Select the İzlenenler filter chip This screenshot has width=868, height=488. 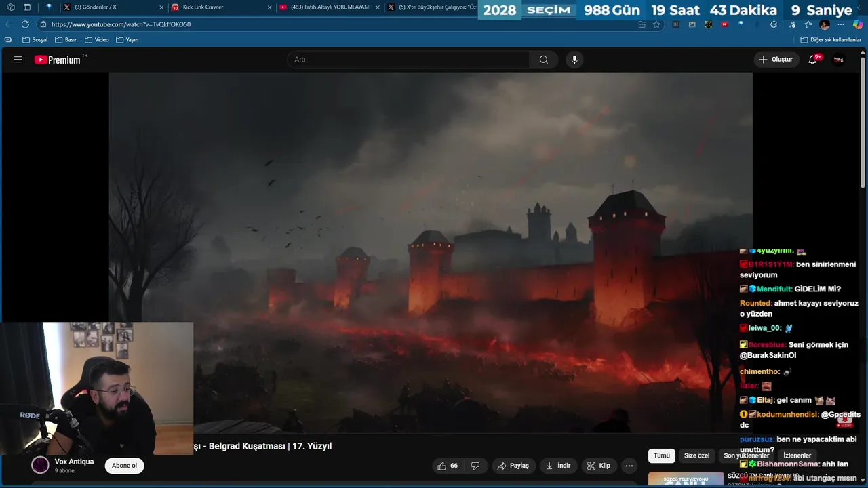[797, 455]
